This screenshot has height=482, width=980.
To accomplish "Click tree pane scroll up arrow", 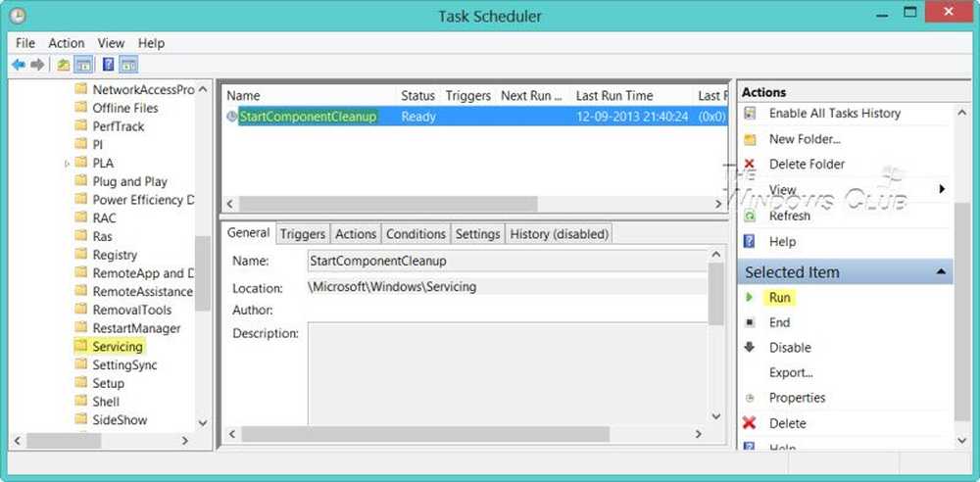I will click(x=203, y=89).
